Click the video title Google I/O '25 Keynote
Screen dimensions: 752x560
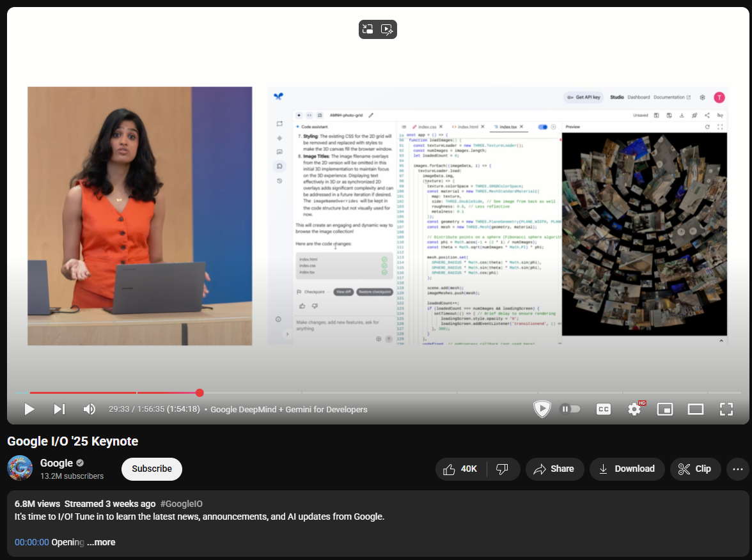coord(73,441)
